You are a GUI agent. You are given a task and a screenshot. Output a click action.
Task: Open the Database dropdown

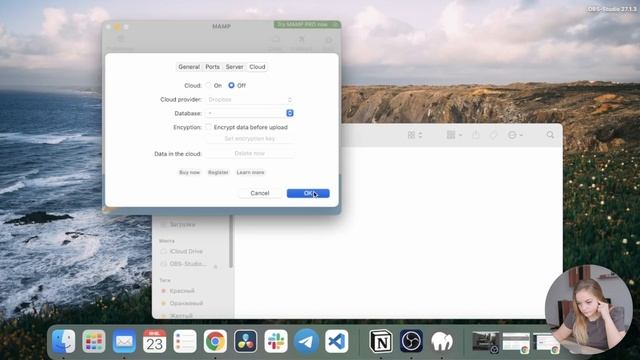[x=250, y=113]
